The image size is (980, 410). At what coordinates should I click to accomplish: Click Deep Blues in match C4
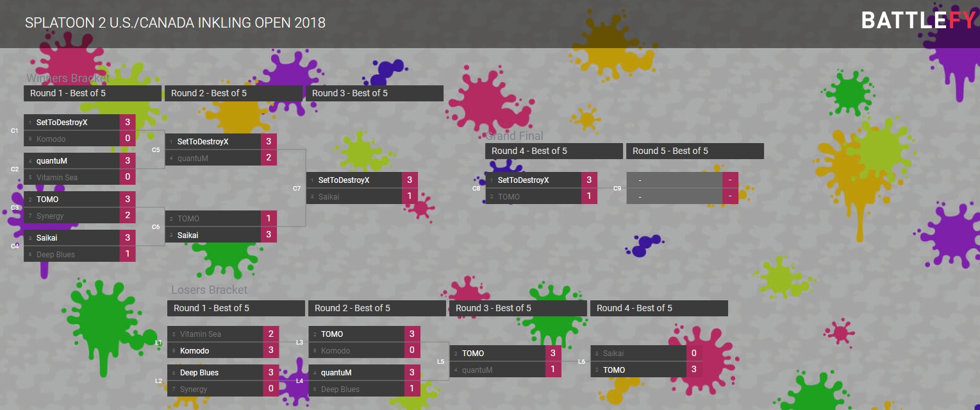pyautogui.click(x=71, y=254)
